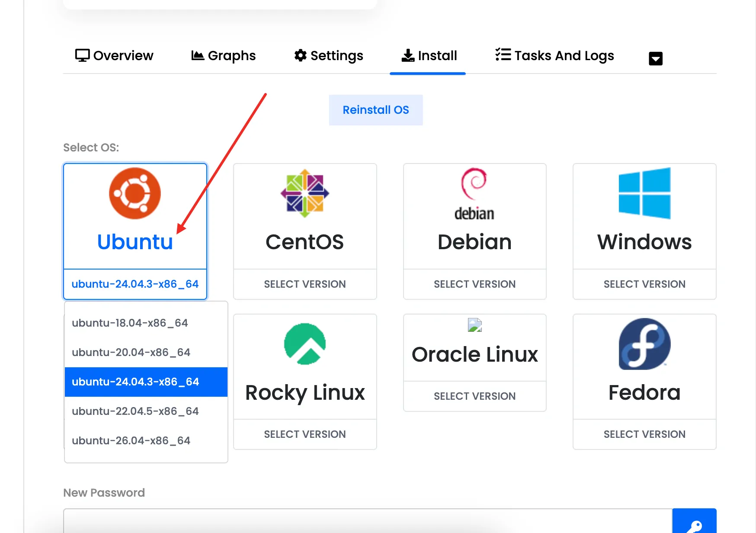
Task: Expand the more-tabs dropdown arrow
Action: pyautogui.click(x=656, y=58)
